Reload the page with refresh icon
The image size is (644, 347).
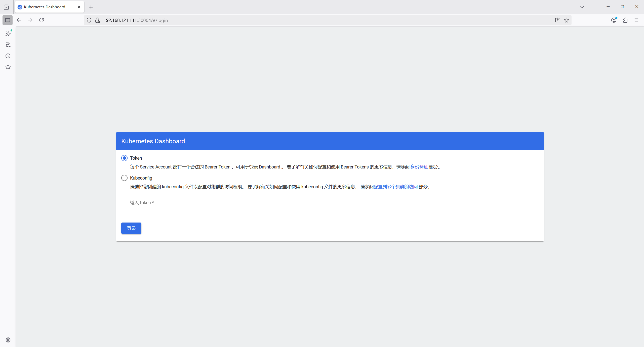[42, 20]
